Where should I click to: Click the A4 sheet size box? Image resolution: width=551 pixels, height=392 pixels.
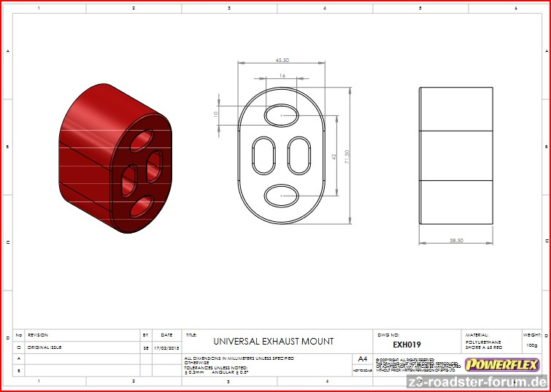point(363,359)
